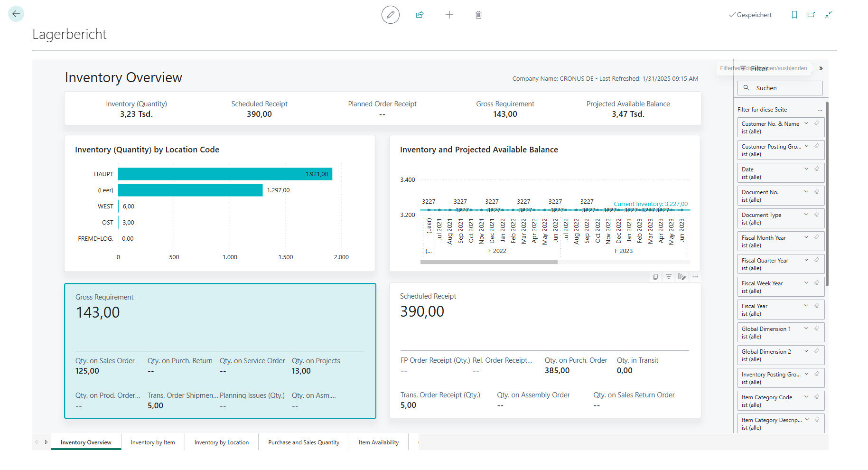Expand the Date filter card

tap(806, 169)
